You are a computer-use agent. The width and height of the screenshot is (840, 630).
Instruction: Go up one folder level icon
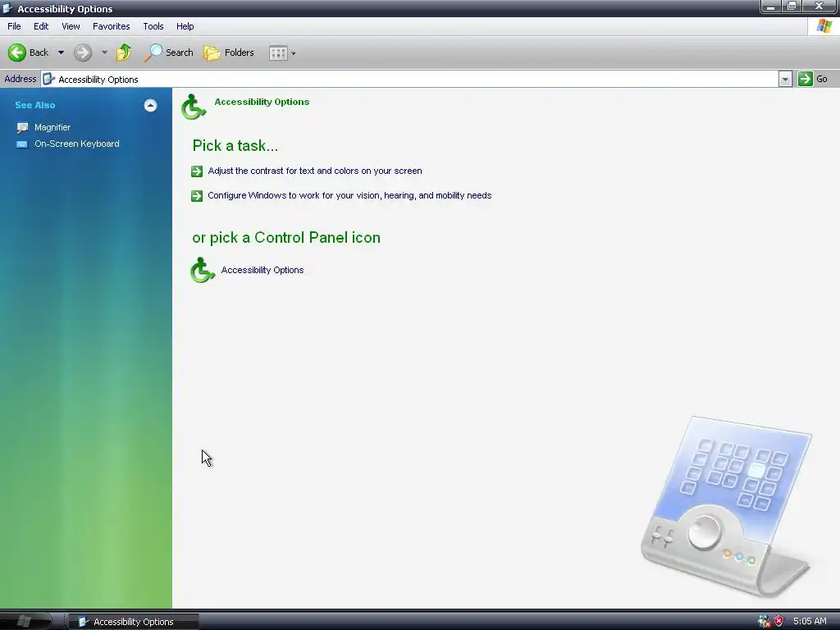point(124,52)
